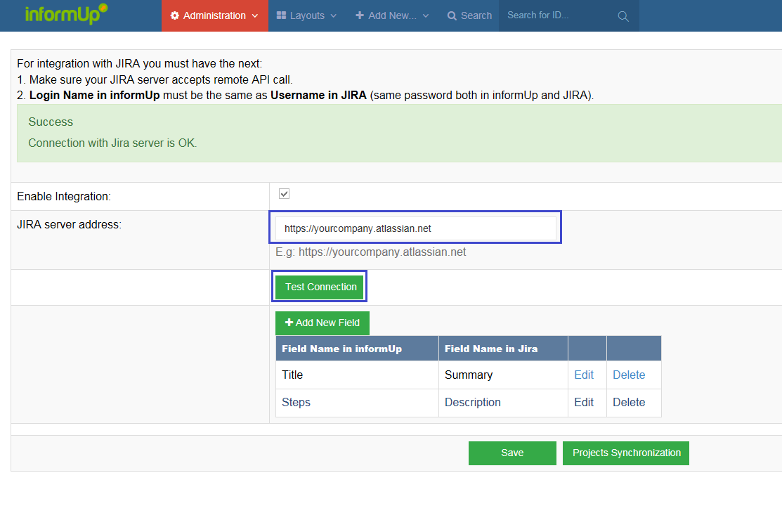The image size is (782, 532).
Task: Edit the Title to Summary field mapping
Action: (x=583, y=375)
